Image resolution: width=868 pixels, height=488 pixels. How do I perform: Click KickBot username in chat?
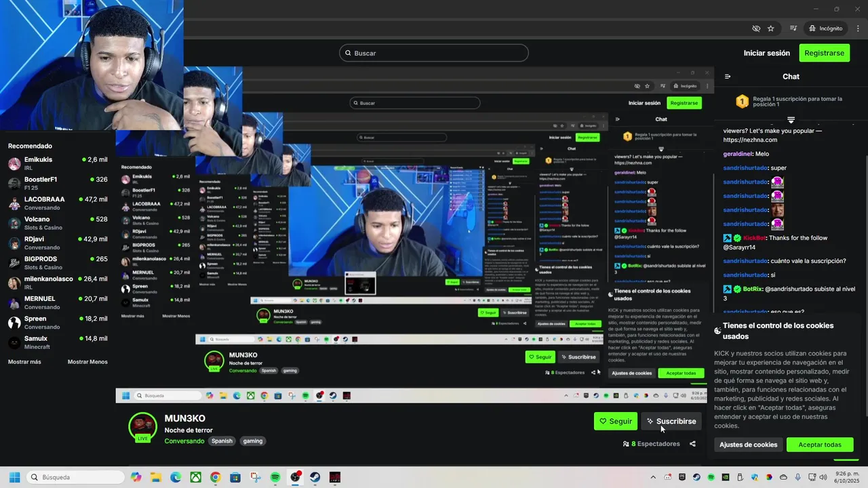754,238
